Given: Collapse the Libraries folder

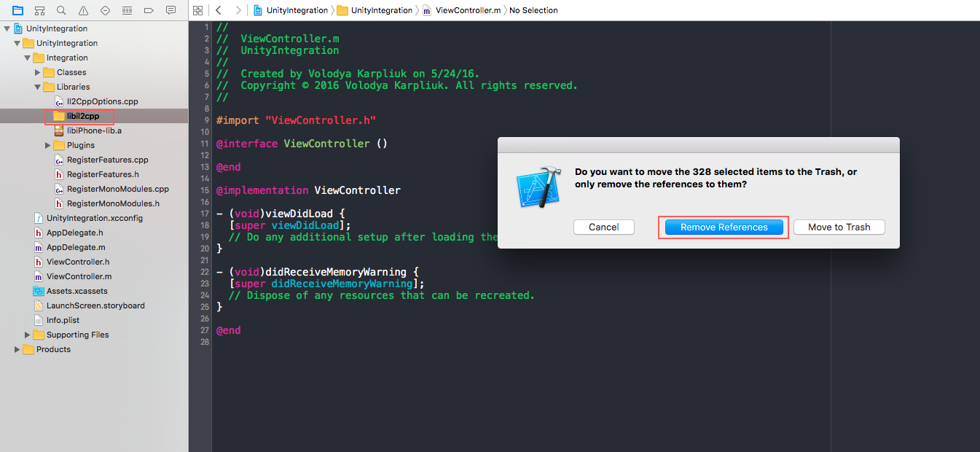Looking at the screenshot, I should pos(38,87).
